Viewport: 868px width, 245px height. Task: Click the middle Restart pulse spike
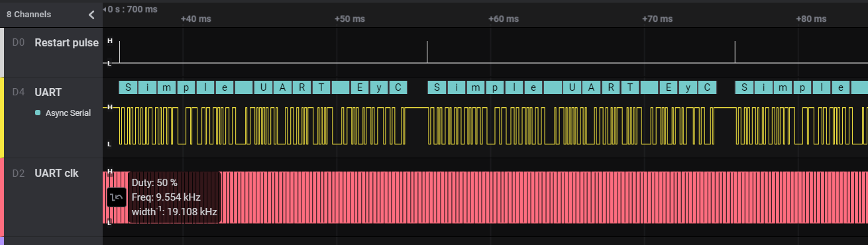pyautogui.click(x=427, y=52)
